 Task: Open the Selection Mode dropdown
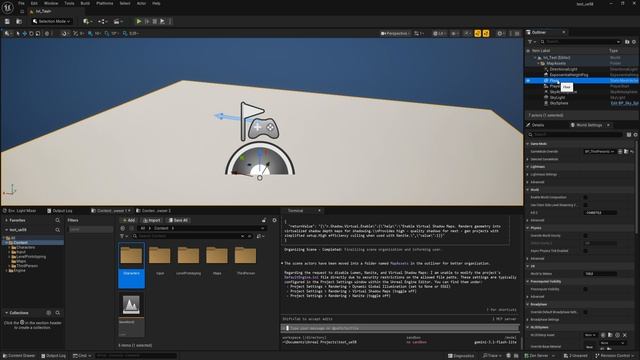click(51, 21)
